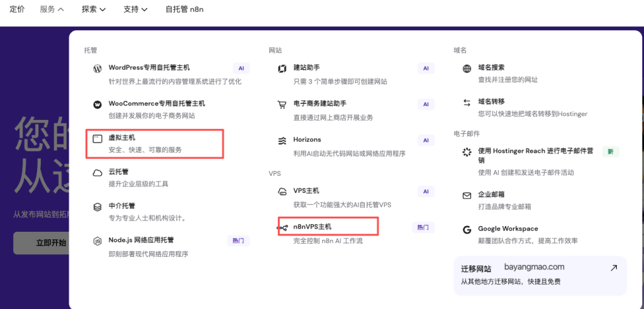Click text 只需 3 个简单步骤即可创建网站

click(x=340, y=82)
